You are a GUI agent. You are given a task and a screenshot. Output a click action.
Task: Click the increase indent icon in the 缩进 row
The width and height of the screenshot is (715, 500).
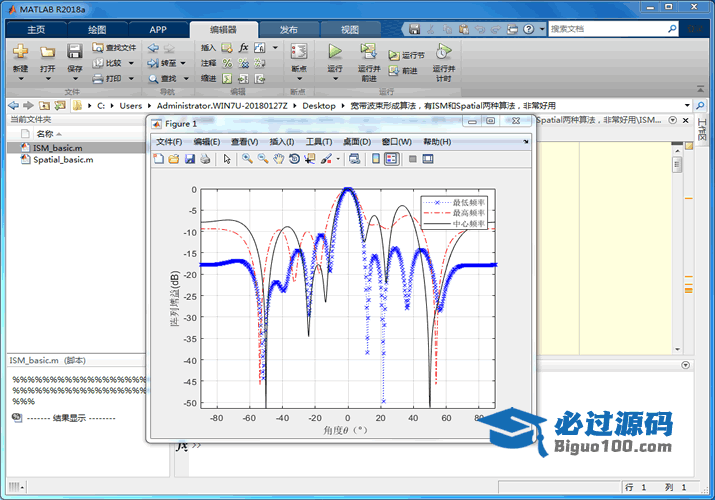(244, 78)
